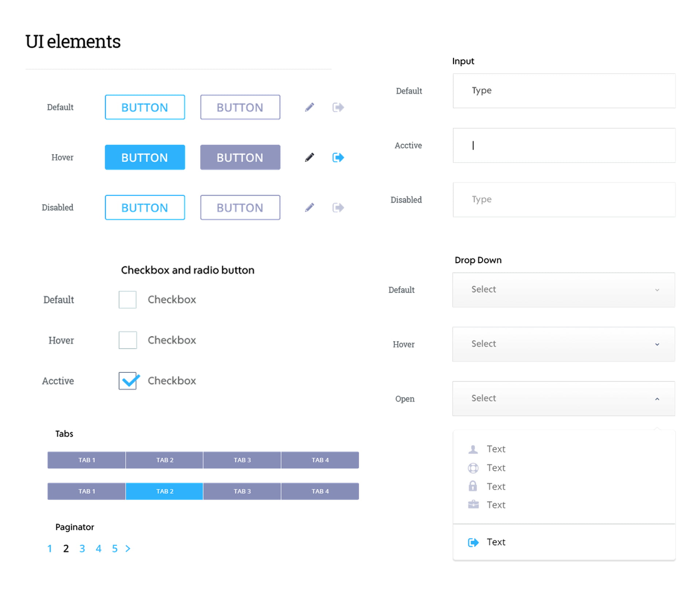Click the solid blue BUTTON in Hover row
Image resolution: width=700 pixels, height=607 pixels.
(145, 157)
